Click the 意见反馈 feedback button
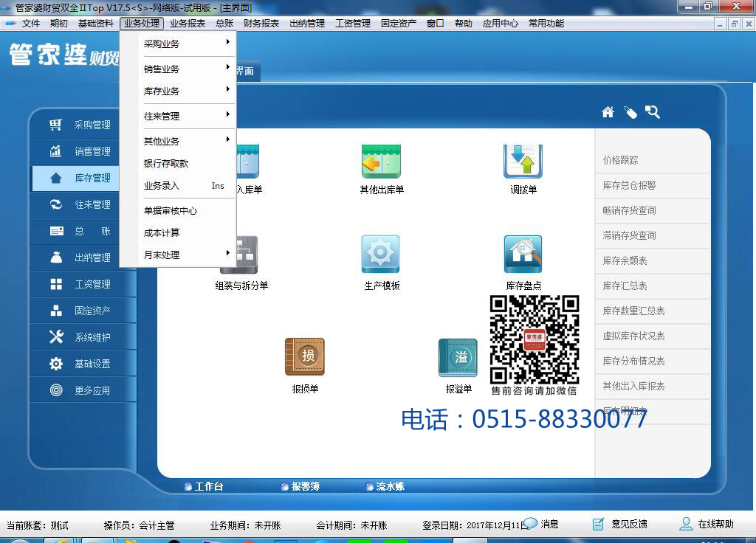Viewport: 756px width, 543px height. 628,525
